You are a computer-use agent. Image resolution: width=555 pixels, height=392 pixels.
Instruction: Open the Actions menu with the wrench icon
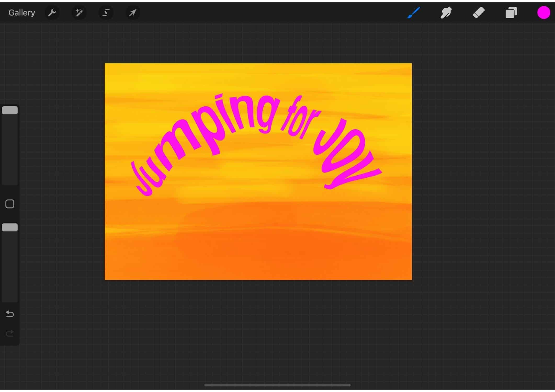coord(52,12)
